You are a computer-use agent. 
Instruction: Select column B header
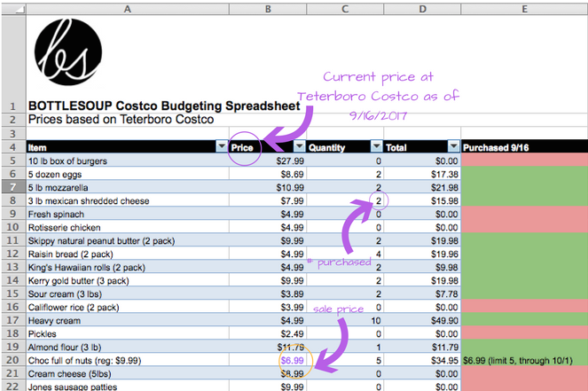click(x=268, y=9)
